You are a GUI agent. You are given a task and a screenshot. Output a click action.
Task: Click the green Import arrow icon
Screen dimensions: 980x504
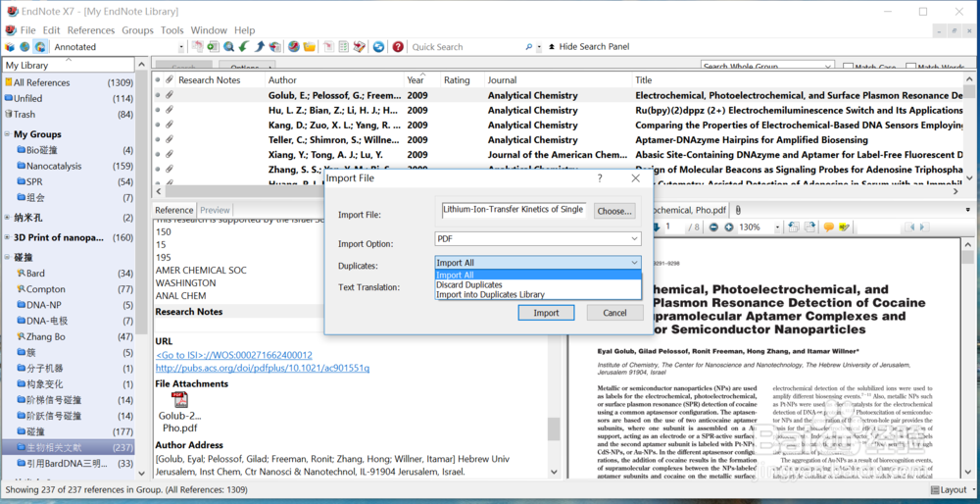click(x=244, y=47)
